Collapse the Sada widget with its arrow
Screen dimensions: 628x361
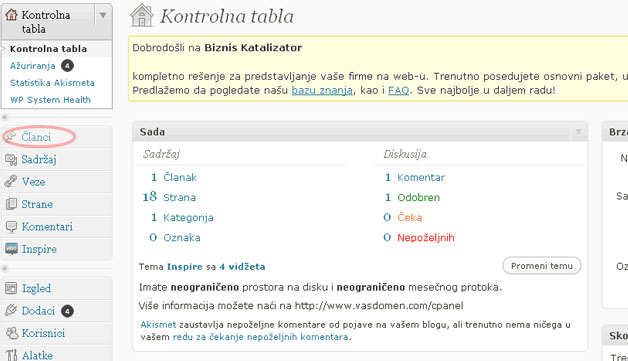(578, 132)
